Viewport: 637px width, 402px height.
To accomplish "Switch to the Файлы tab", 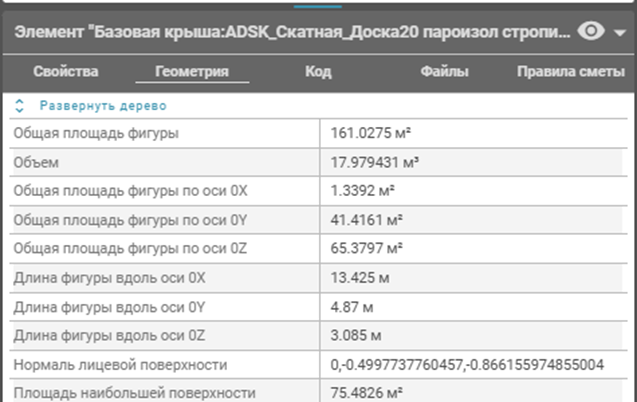I will pyautogui.click(x=444, y=71).
